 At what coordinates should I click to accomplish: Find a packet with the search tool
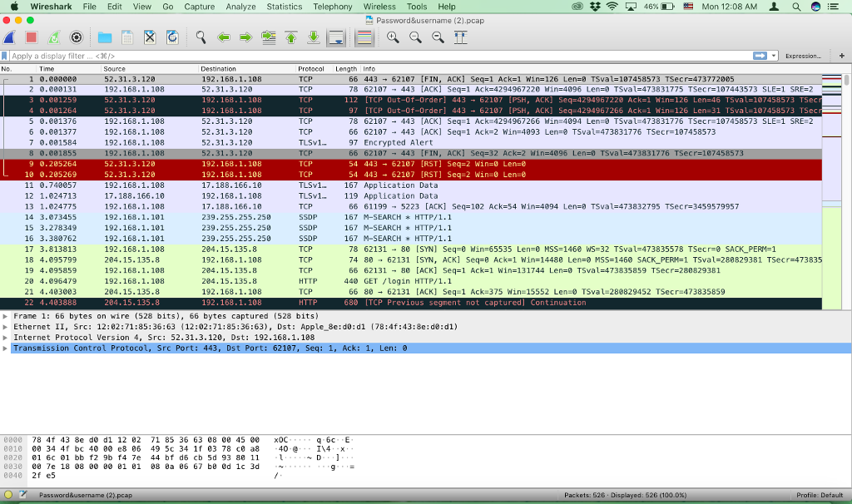point(201,37)
